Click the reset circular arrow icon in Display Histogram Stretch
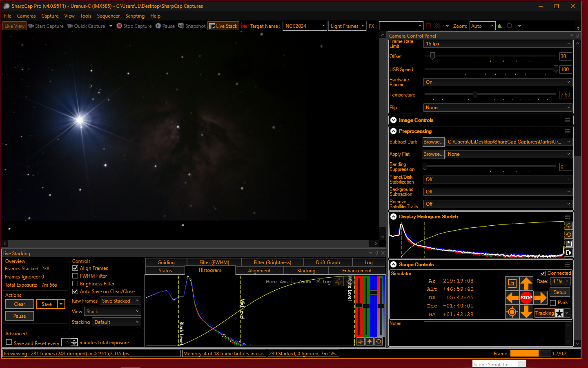This screenshot has height=368, width=588. coord(568,235)
